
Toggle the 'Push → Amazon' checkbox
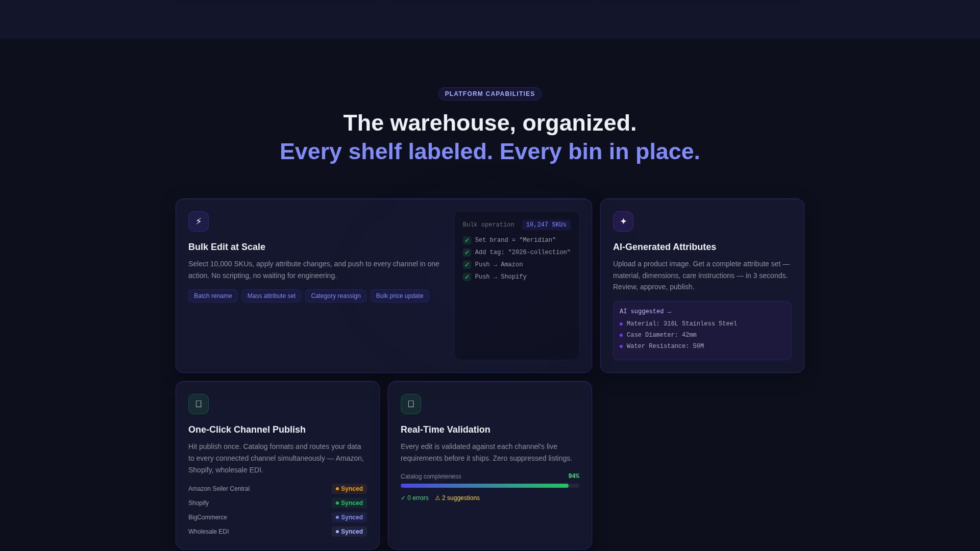click(x=467, y=265)
